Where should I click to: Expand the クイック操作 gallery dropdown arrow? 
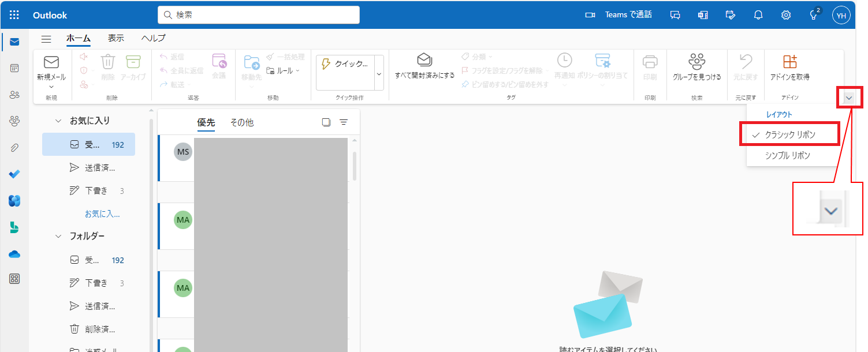point(379,74)
